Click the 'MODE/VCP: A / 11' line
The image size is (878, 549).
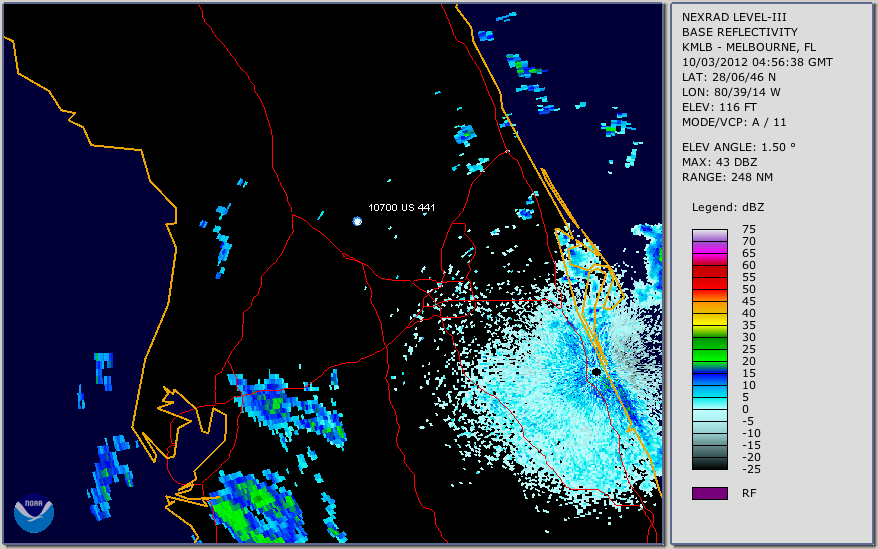click(x=734, y=122)
